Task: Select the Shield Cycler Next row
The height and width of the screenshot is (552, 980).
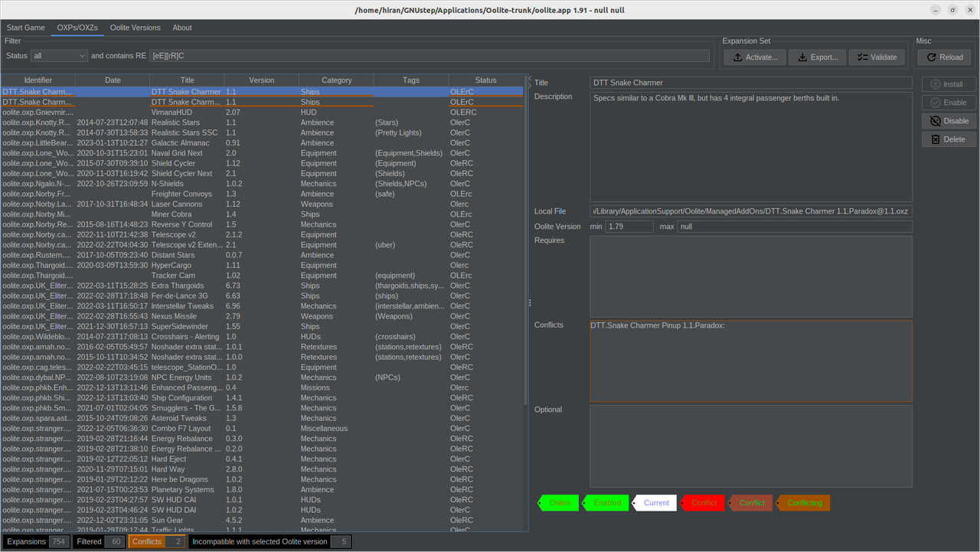Action: [x=262, y=174]
